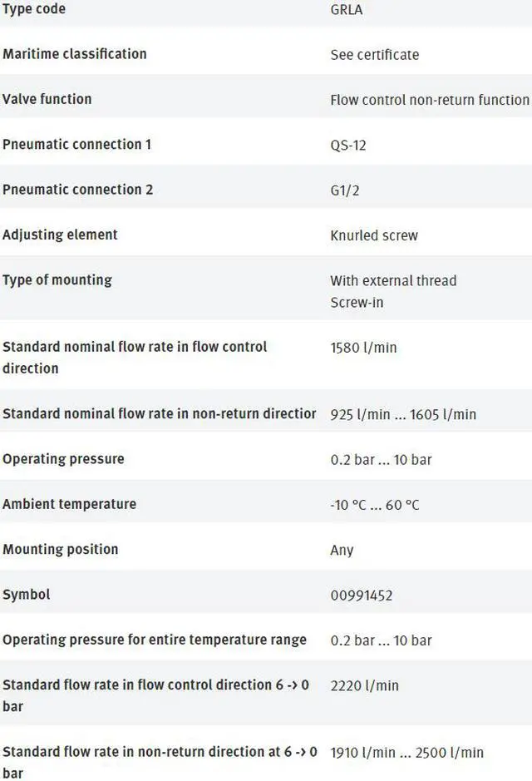The image size is (532, 781).
Task: Click the 'Knurled screw' adjusting element value
Action: click(373, 235)
